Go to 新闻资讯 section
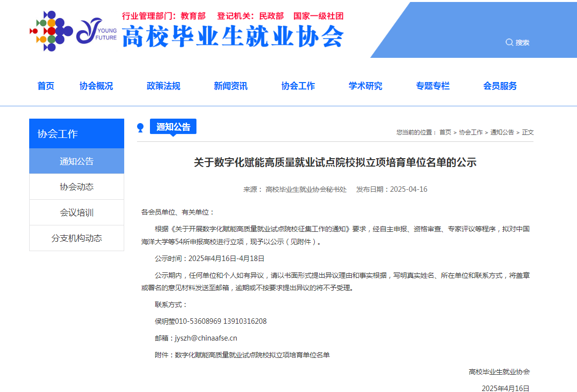 coord(231,86)
